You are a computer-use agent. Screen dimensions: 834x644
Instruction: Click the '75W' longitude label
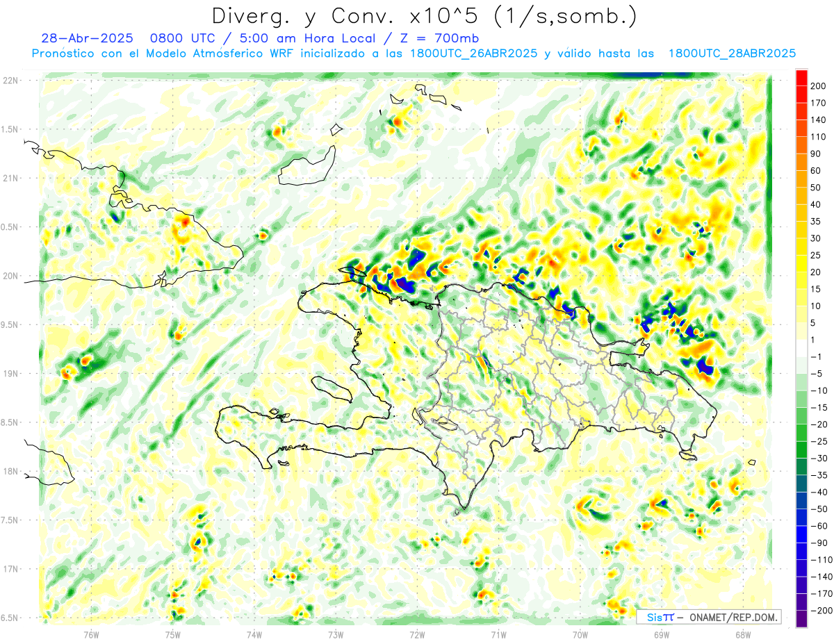(173, 634)
